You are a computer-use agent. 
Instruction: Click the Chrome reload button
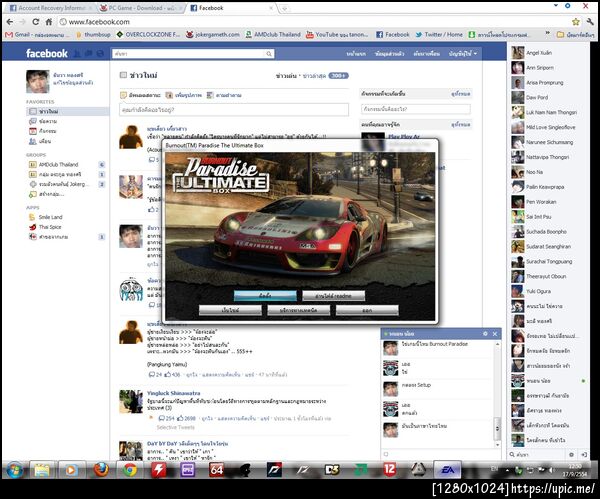pos(36,22)
